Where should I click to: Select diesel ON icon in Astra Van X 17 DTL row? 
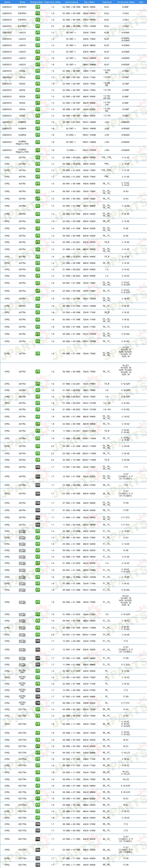38,703
